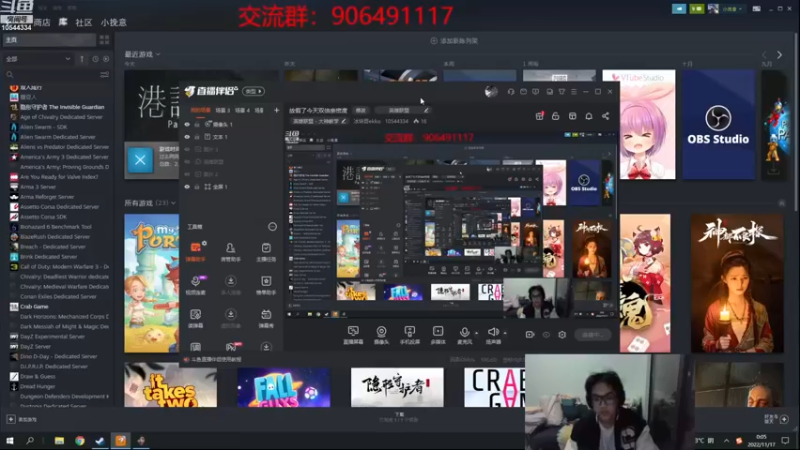
Task: Click the anchor tasks tool icon
Action: [x=266, y=248]
